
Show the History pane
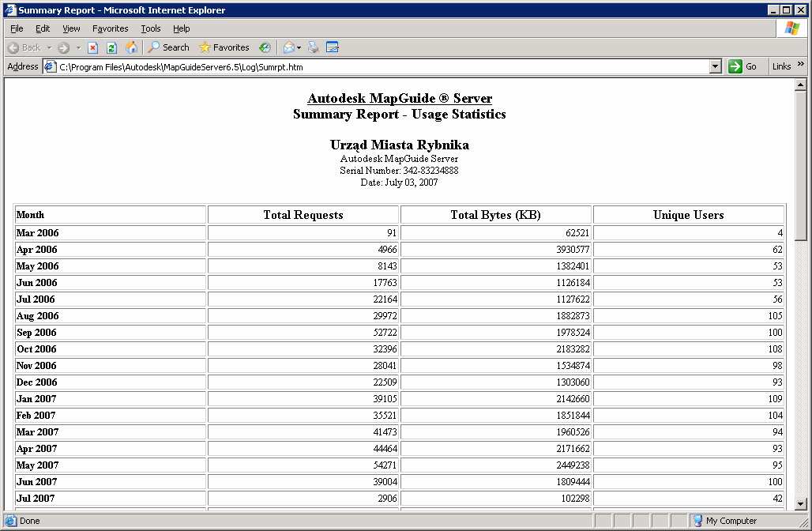click(x=265, y=47)
